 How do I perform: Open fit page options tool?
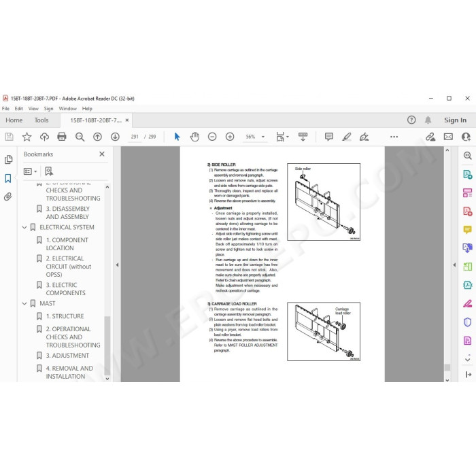[x=282, y=137]
